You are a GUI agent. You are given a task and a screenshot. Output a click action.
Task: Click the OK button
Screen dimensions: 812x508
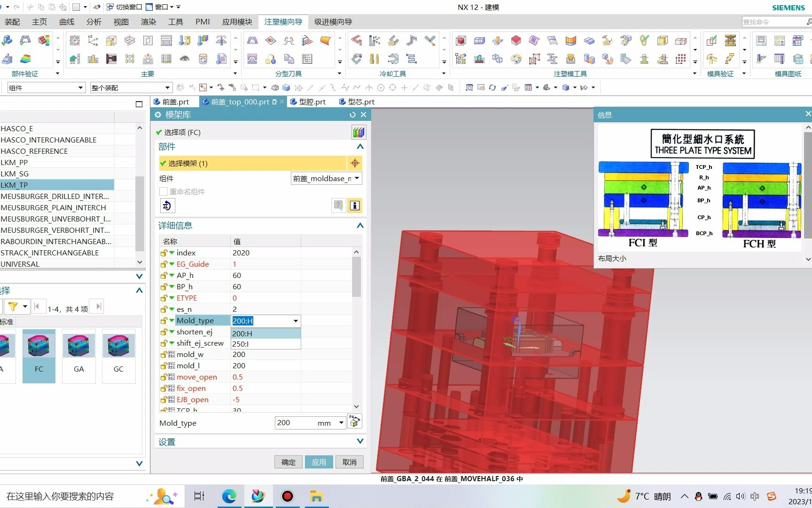289,462
